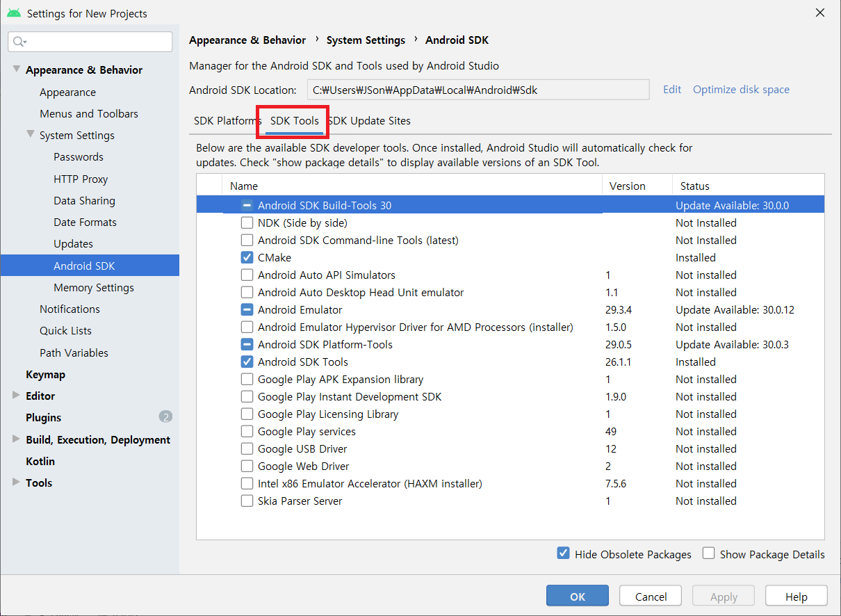Collapse the System Settings tree arrow

[30, 135]
